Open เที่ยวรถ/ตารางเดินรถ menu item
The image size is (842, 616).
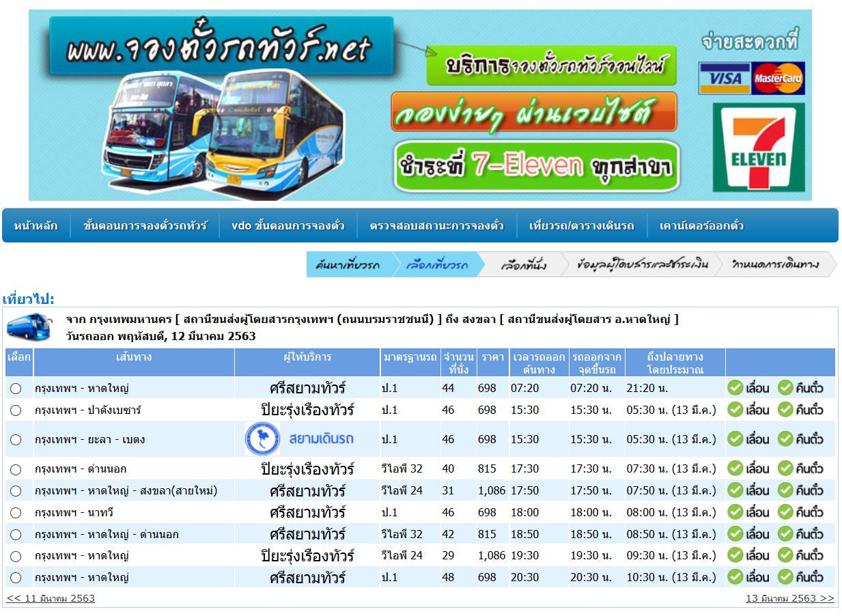(582, 225)
